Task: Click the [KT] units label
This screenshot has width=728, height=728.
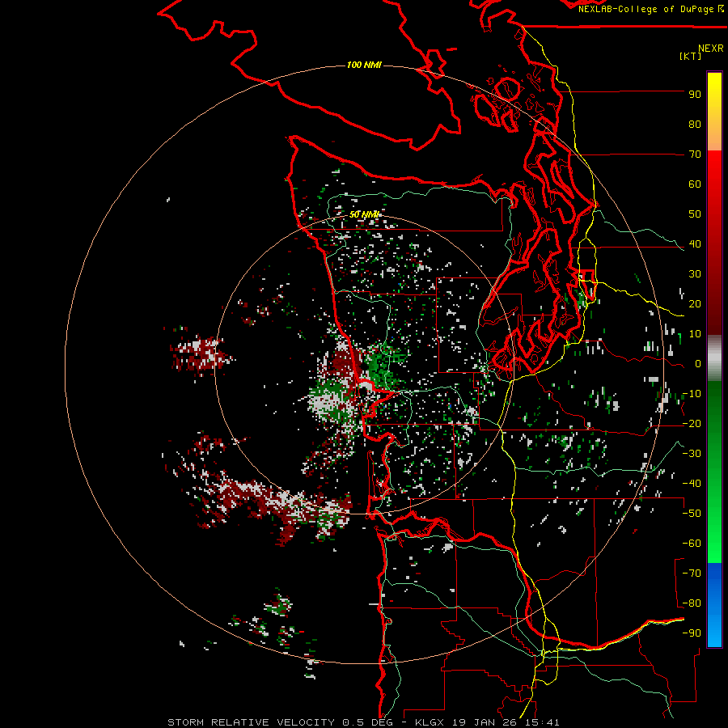Action: [x=690, y=56]
